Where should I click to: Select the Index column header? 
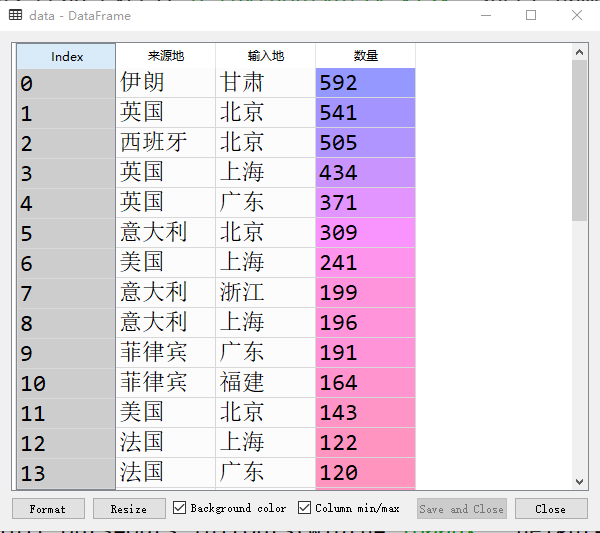66,56
